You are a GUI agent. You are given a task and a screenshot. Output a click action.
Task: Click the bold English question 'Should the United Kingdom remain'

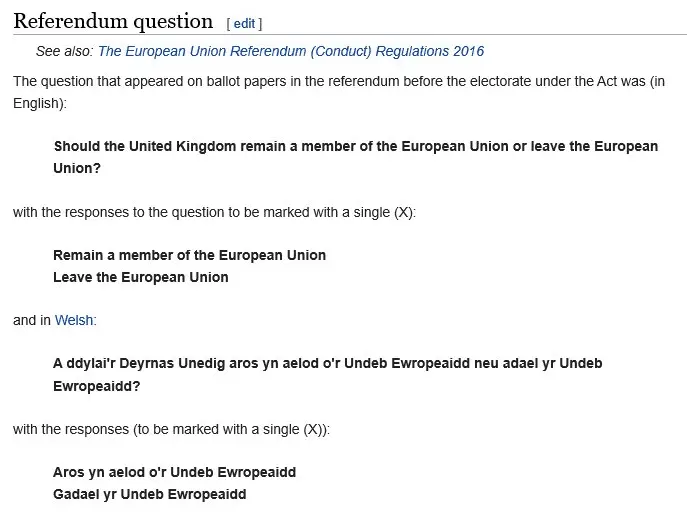(355, 146)
